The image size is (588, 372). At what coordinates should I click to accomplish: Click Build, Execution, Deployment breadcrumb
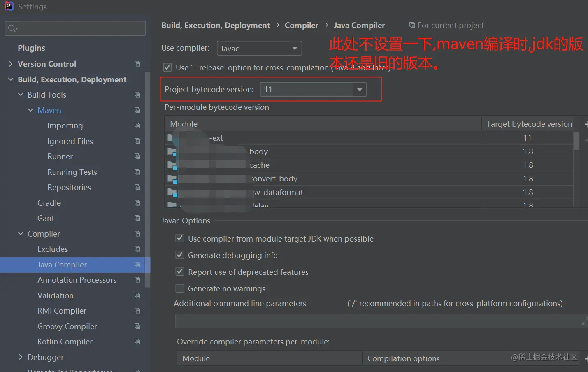click(x=216, y=26)
